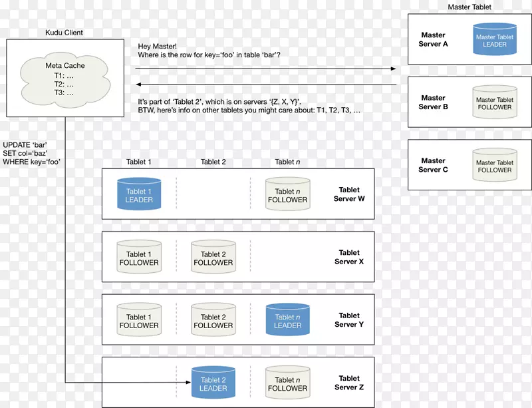Screen dimensions: 532x408
Task: Click the 'Tablet Server Y' label
Action: (349, 320)
